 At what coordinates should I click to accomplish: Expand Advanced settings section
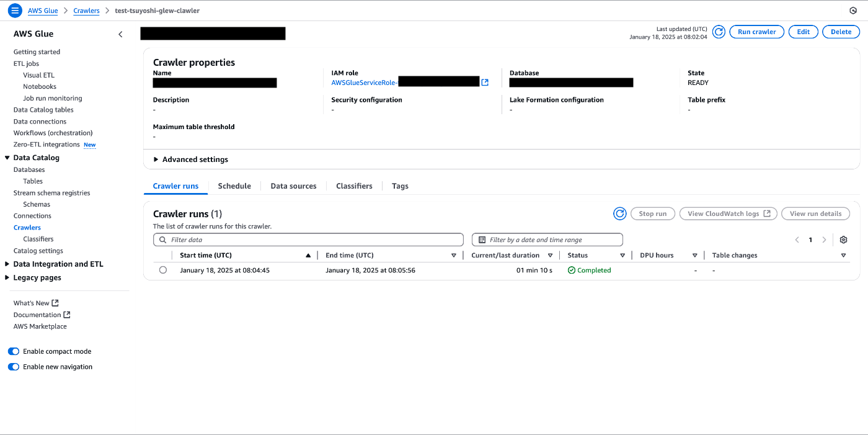[x=191, y=159]
